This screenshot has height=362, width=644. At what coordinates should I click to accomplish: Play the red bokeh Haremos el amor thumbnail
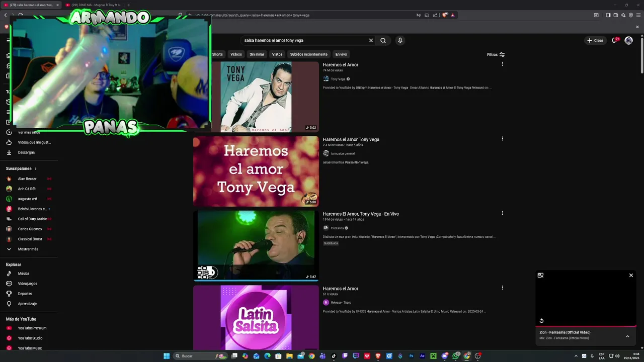(256, 171)
